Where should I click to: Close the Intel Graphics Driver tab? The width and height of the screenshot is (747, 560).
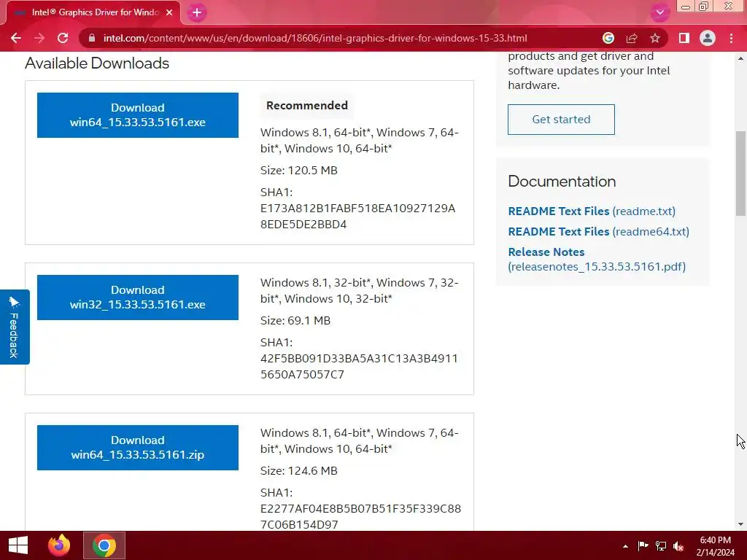coord(169,13)
